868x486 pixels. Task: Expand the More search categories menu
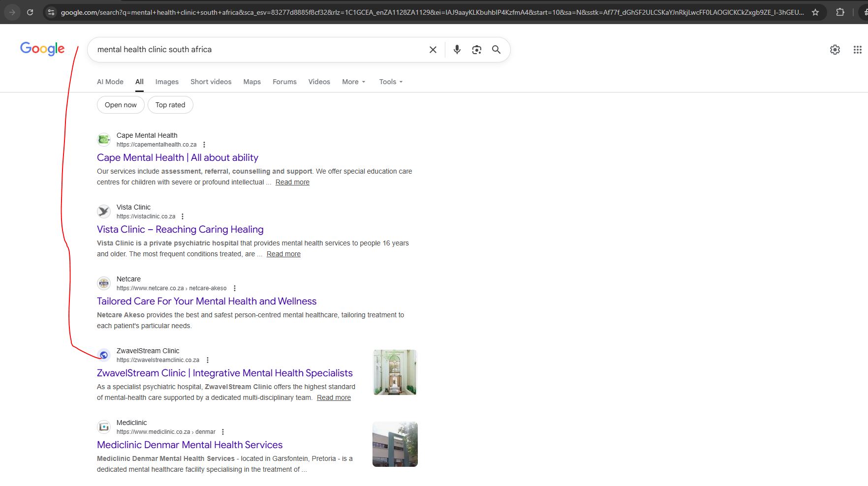click(353, 82)
